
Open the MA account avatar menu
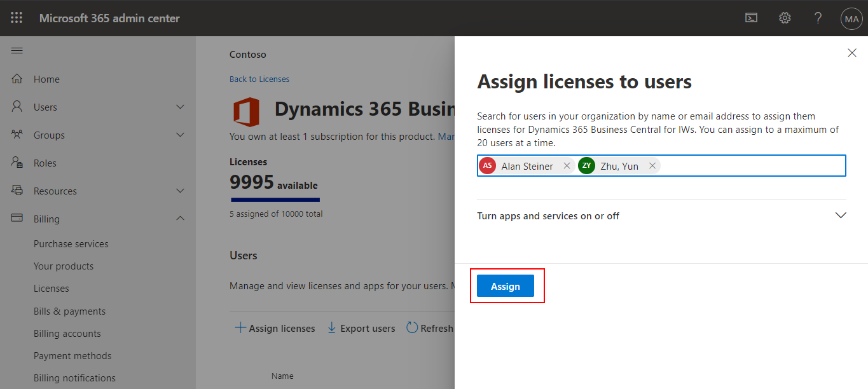[x=851, y=18]
